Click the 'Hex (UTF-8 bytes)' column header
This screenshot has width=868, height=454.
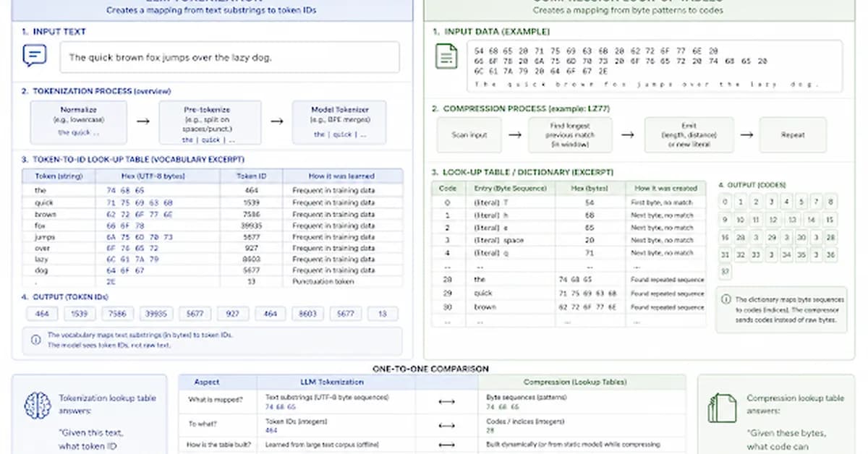(x=154, y=176)
